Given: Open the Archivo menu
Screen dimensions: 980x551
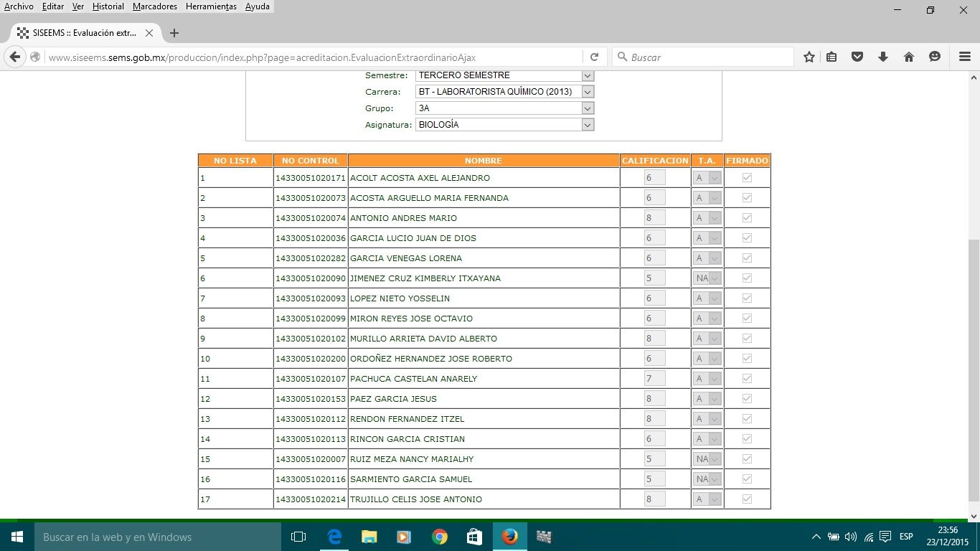Looking at the screenshot, I should coord(19,6).
